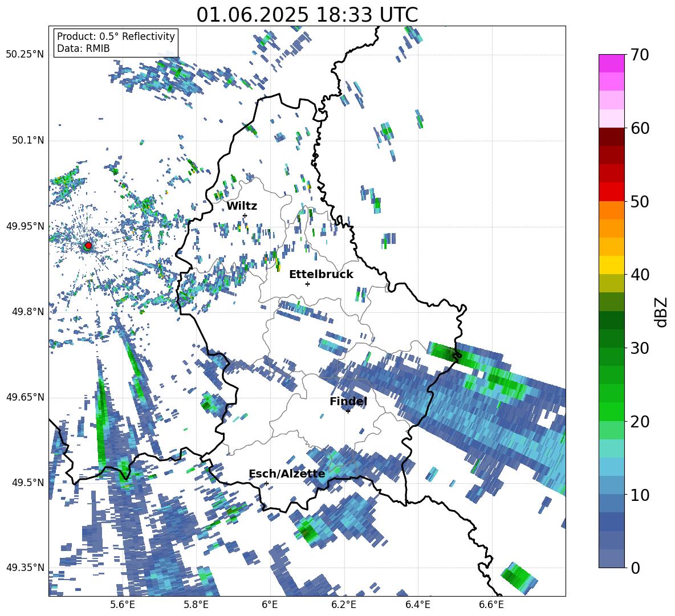This screenshot has width=675, height=616.
Task: Click the 6.2°E longitude label
Action: (344, 605)
